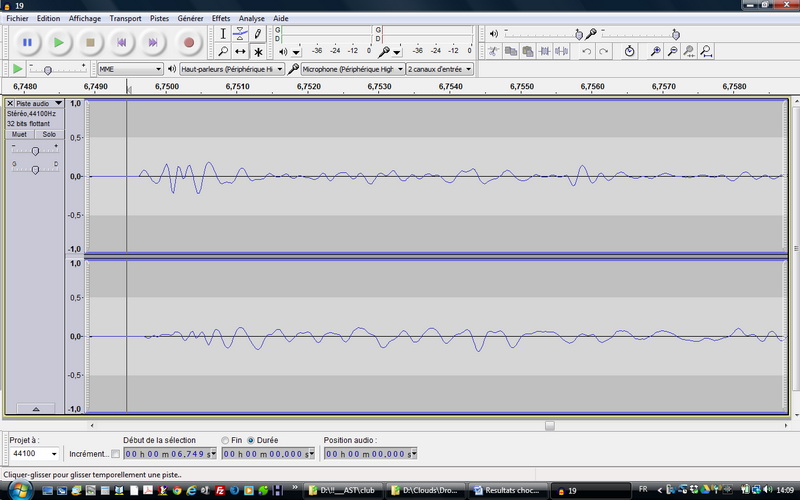
Task: Open the Edition menu
Action: pyautogui.click(x=48, y=18)
